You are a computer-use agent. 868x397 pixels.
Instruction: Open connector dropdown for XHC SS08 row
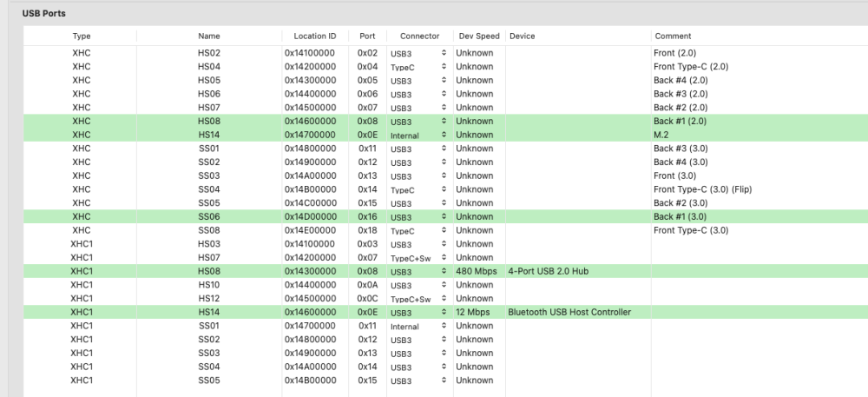(x=419, y=231)
